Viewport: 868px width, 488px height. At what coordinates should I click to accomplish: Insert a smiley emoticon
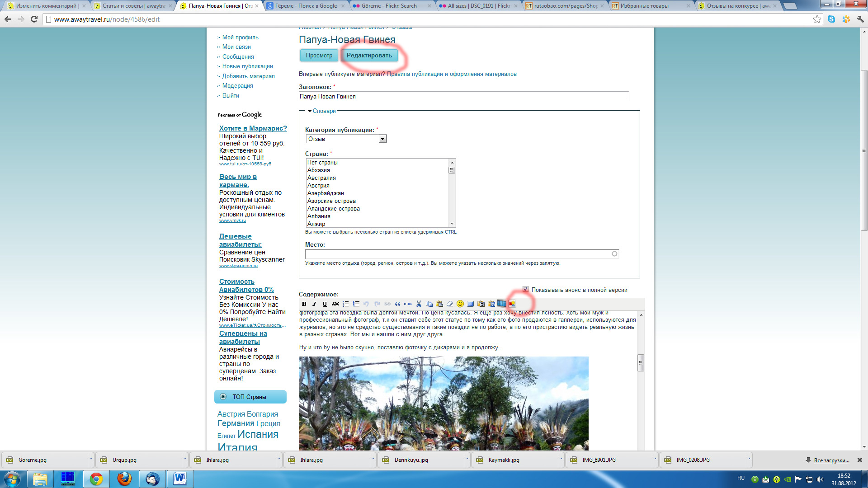pos(460,304)
